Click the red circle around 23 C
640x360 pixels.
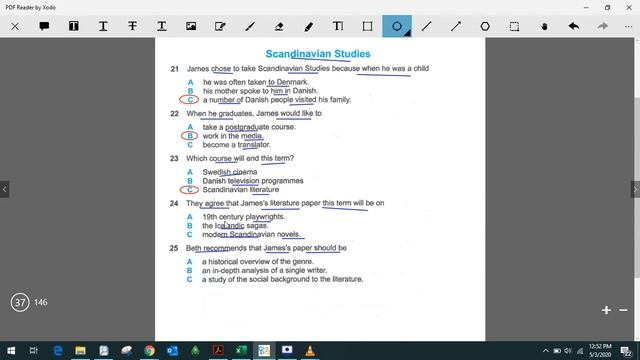[189, 190]
